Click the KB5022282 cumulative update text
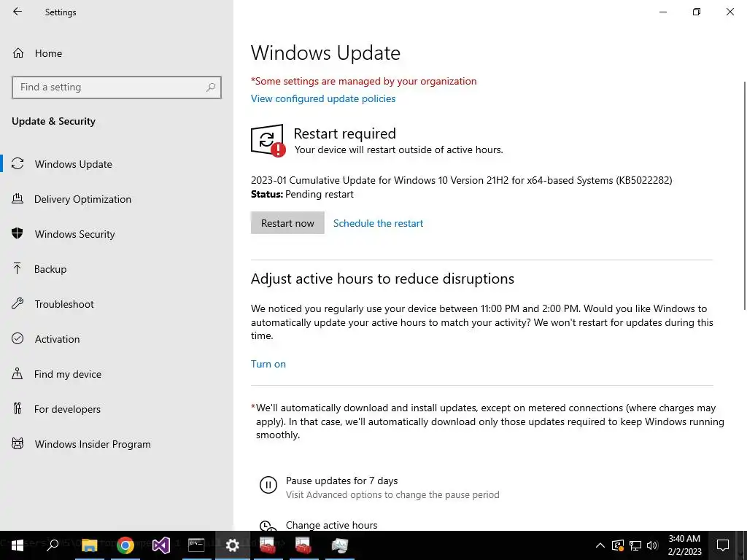This screenshot has width=747, height=560. pos(462,181)
